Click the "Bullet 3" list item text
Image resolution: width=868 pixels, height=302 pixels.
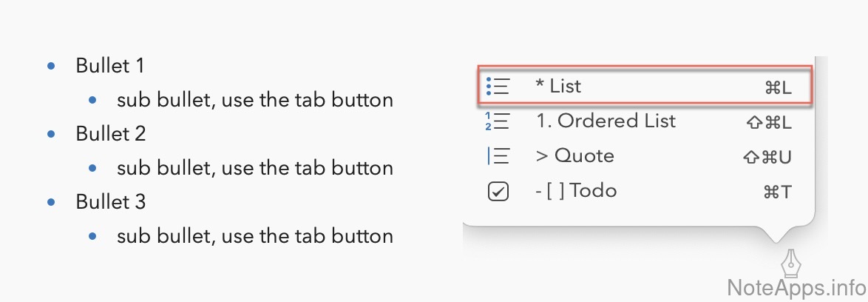[x=111, y=202]
